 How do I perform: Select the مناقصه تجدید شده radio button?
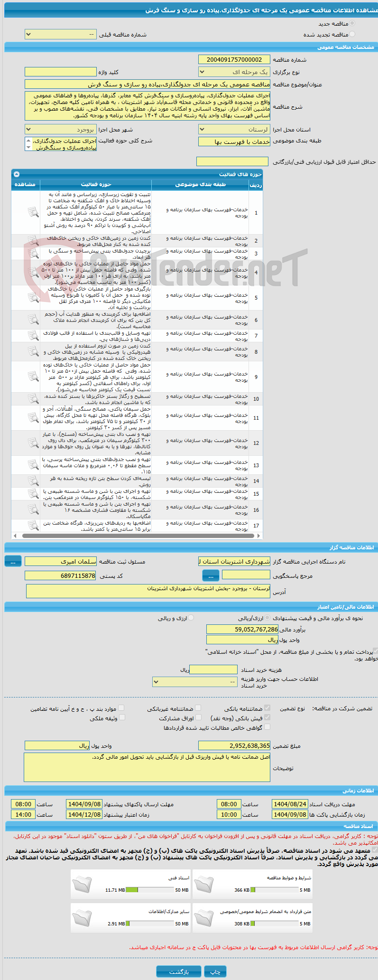click(352, 34)
